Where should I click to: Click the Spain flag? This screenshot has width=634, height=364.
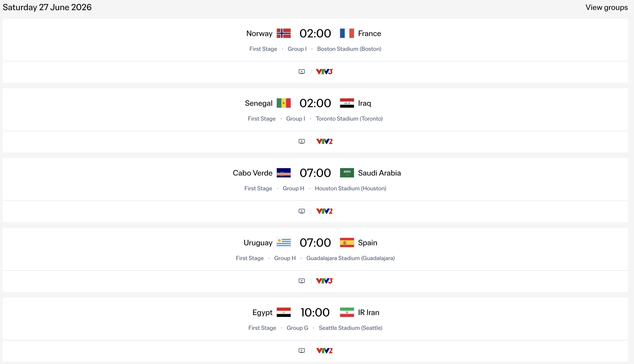click(x=347, y=243)
